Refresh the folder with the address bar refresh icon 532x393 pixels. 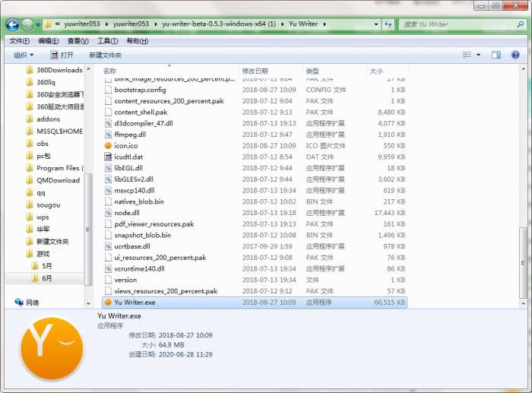[388, 24]
